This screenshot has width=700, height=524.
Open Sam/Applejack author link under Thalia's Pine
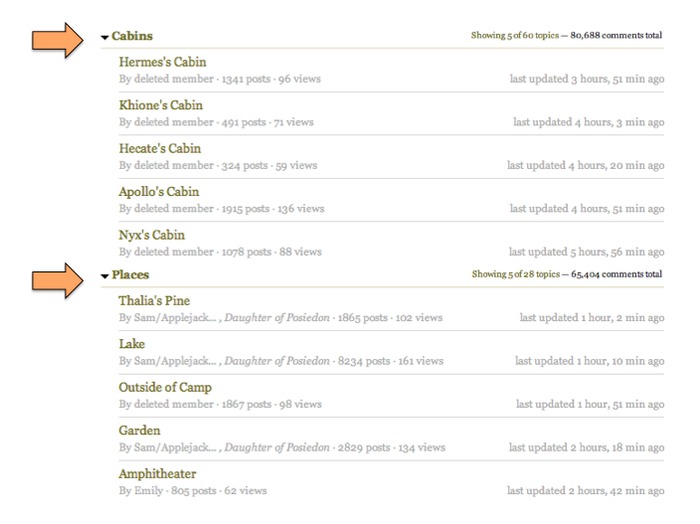(x=175, y=318)
